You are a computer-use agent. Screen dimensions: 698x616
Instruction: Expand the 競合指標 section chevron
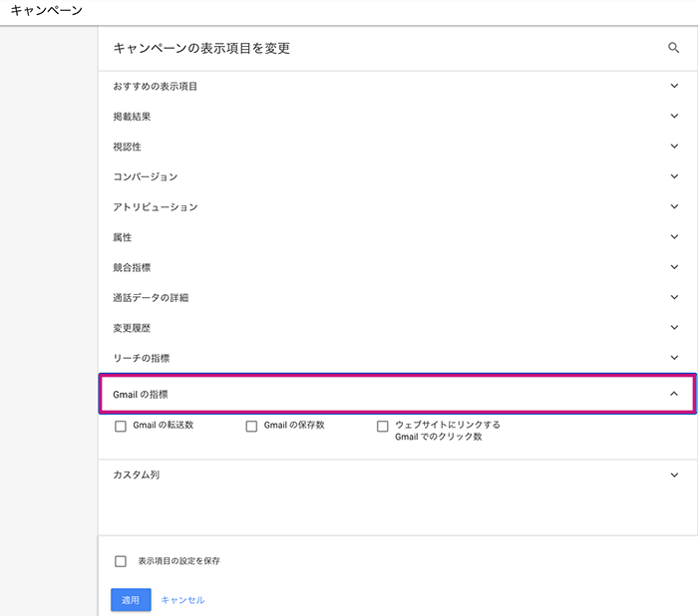click(674, 267)
